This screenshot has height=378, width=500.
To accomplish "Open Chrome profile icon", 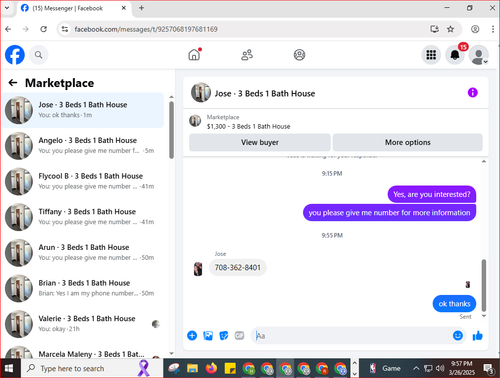I will (475, 29).
